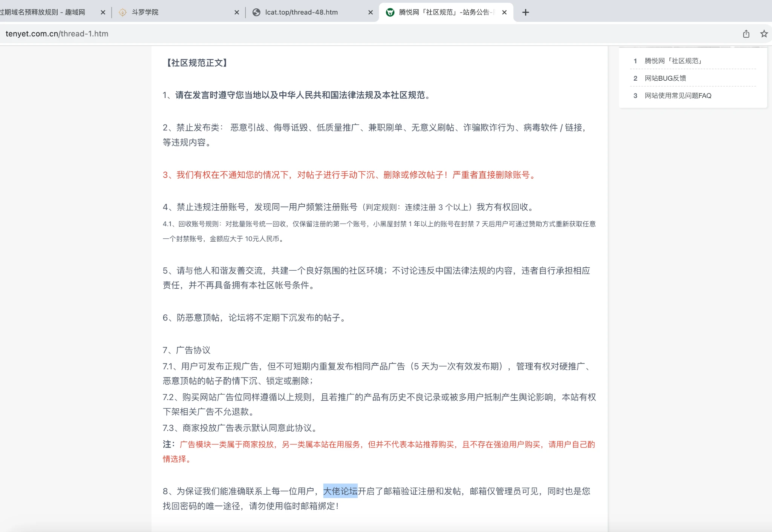Close the 腾悦网 社区规范 tab
This screenshot has height=532, width=772.
pyautogui.click(x=504, y=12)
